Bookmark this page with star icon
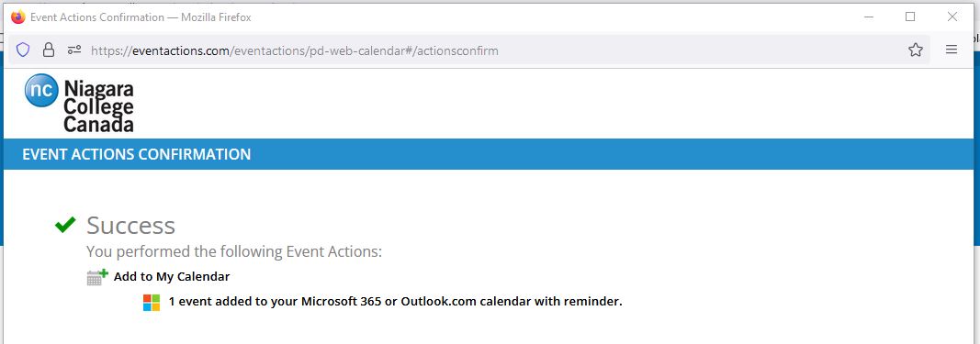This screenshot has width=980, height=344. pos(916,50)
